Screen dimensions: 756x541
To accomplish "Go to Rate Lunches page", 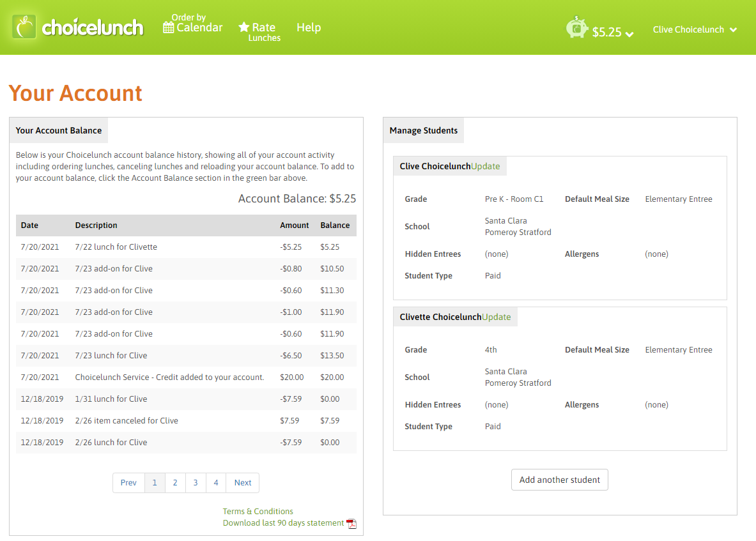I will 259,32.
